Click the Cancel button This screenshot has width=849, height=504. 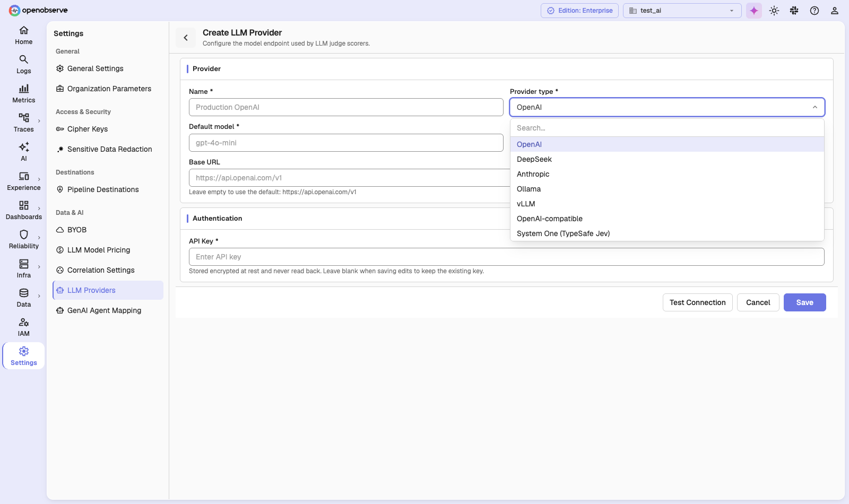coord(758,302)
